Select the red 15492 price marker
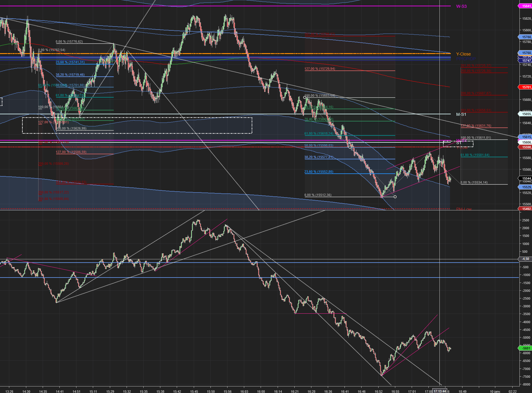The width and height of the screenshot is (532, 393). pyautogui.click(x=525, y=209)
